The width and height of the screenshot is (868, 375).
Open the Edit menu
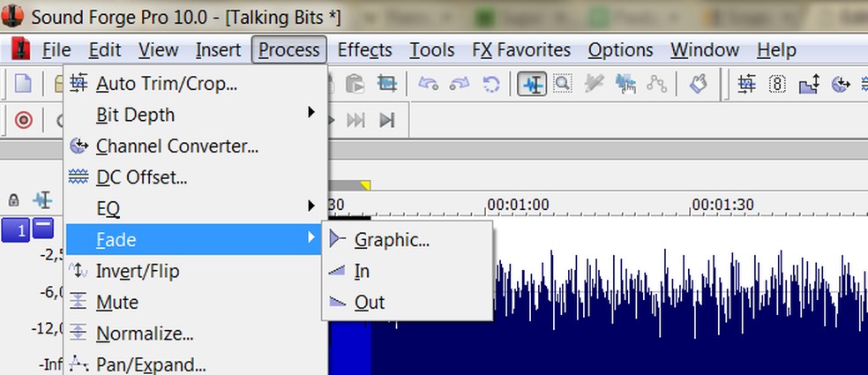pyautogui.click(x=105, y=49)
